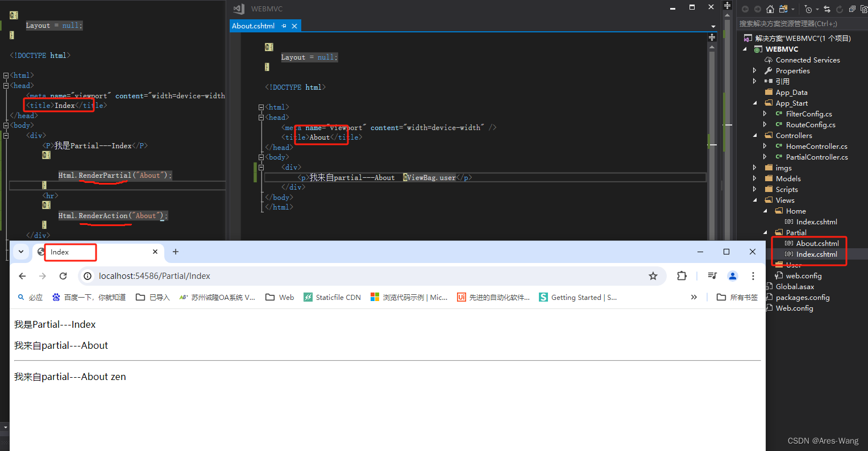Collapse all items in Solution Explorer
The image size is (868, 451).
[x=852, y=9]
